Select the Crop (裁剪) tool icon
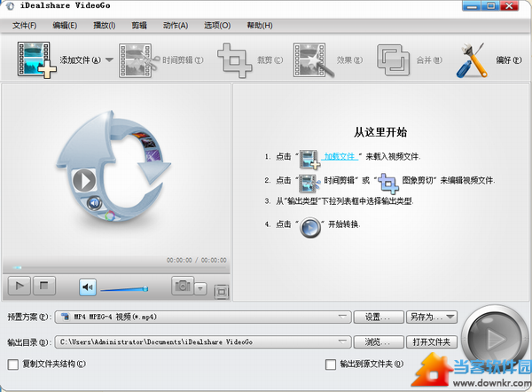This screenshot has width=532, height=392. tap(234, 60)
